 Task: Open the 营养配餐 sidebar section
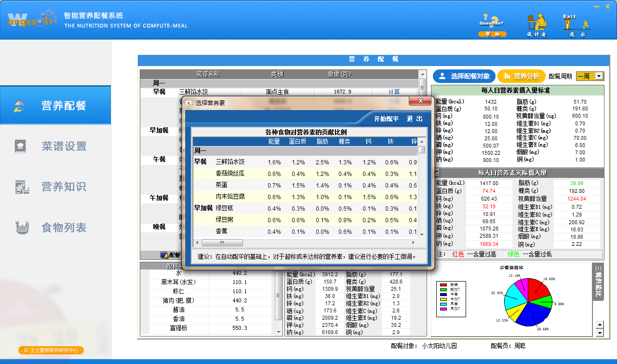click(55, 106)
